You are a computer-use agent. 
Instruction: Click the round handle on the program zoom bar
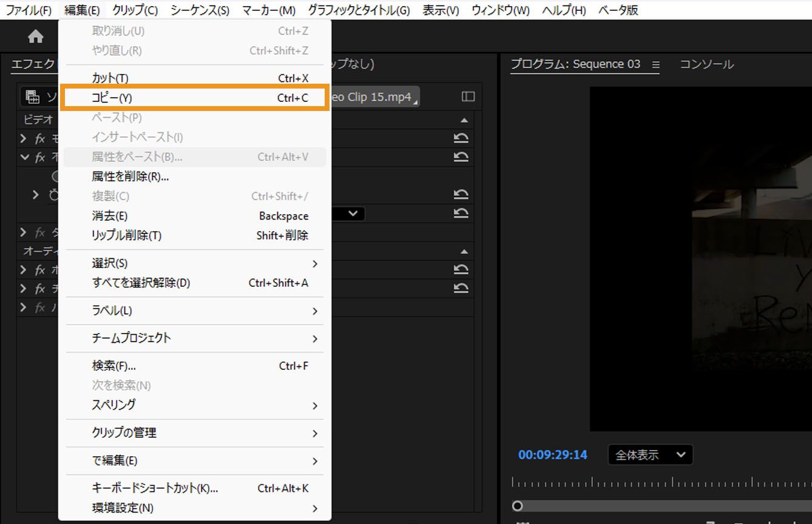point(517,506)
